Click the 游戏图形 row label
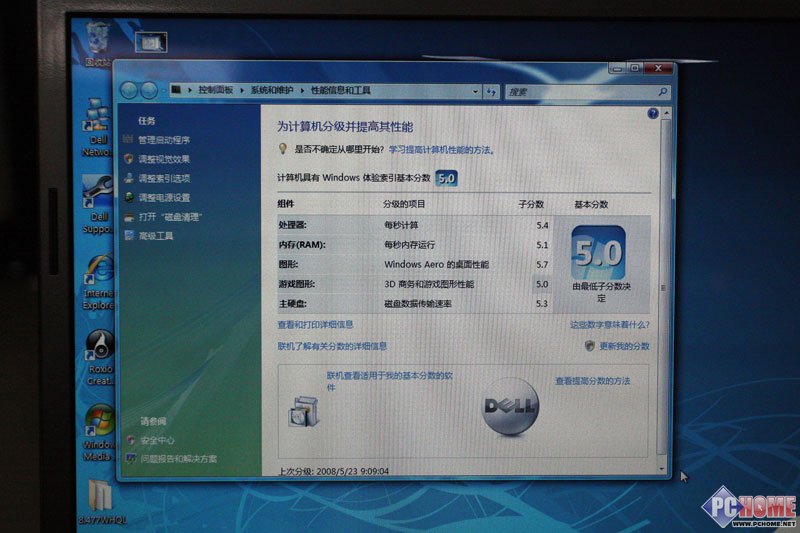This screenshot has width=800, height=533. (296, 284)
